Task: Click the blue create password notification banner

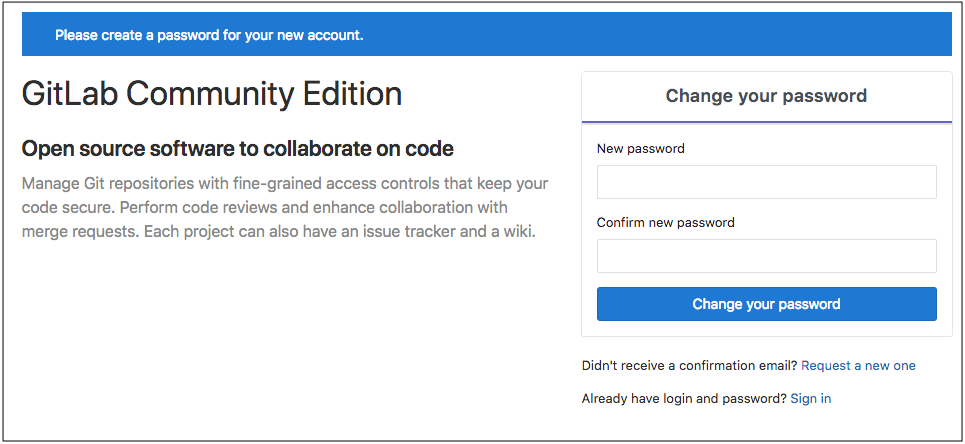Action: (486, 34)
